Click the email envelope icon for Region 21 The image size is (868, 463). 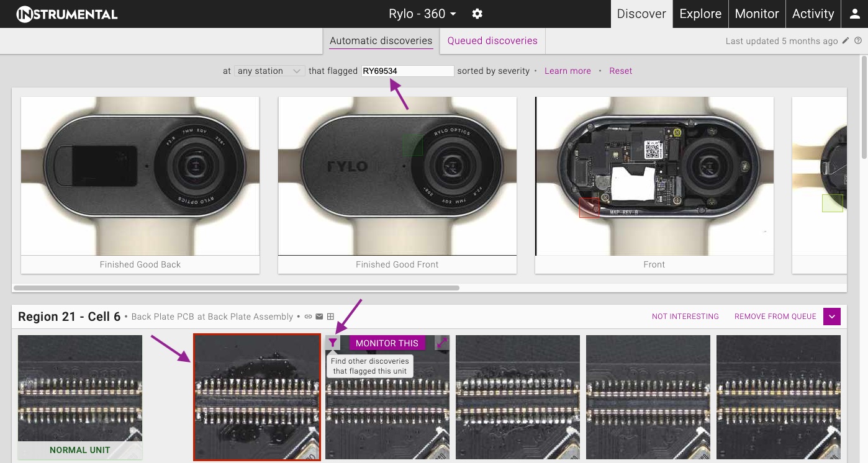pos(319,317)
